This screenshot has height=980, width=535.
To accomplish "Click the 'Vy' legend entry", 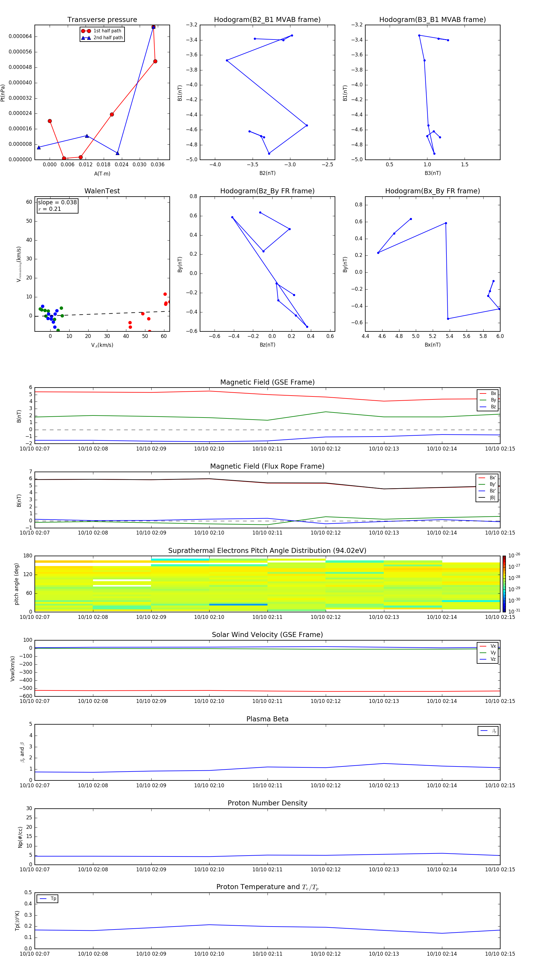I will point(488,652).
